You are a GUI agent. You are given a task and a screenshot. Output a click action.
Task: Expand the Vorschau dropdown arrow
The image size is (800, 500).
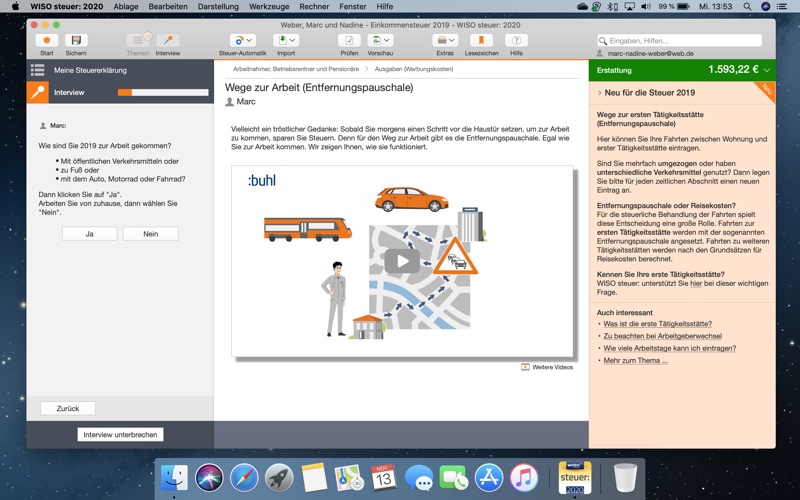(x=387, y=40)
